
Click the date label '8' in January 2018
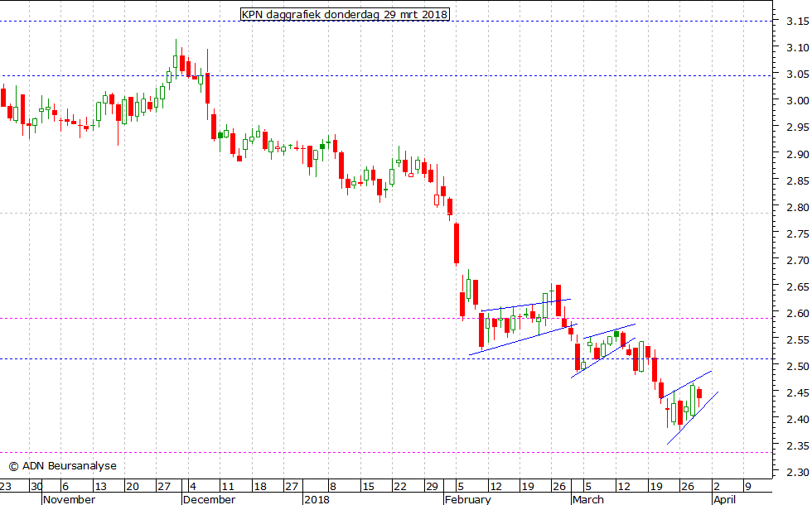(333, 487)
